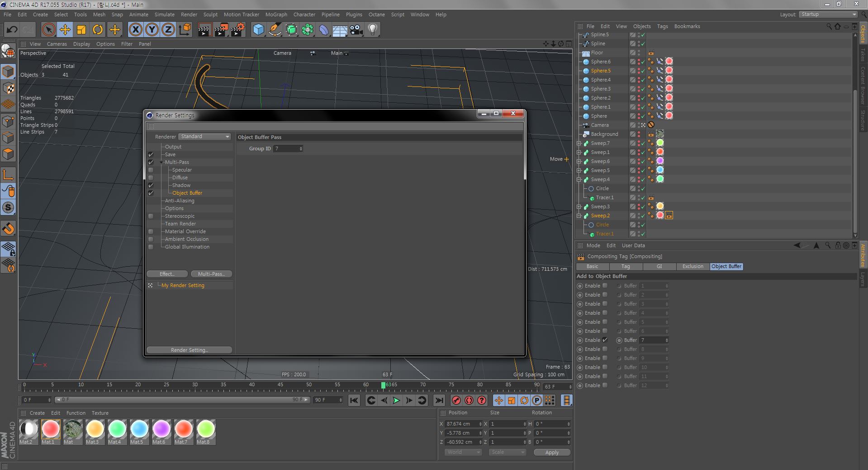Screen dimensions: 868x470
Task: Click the Apply button
Action: pos(552,452)
